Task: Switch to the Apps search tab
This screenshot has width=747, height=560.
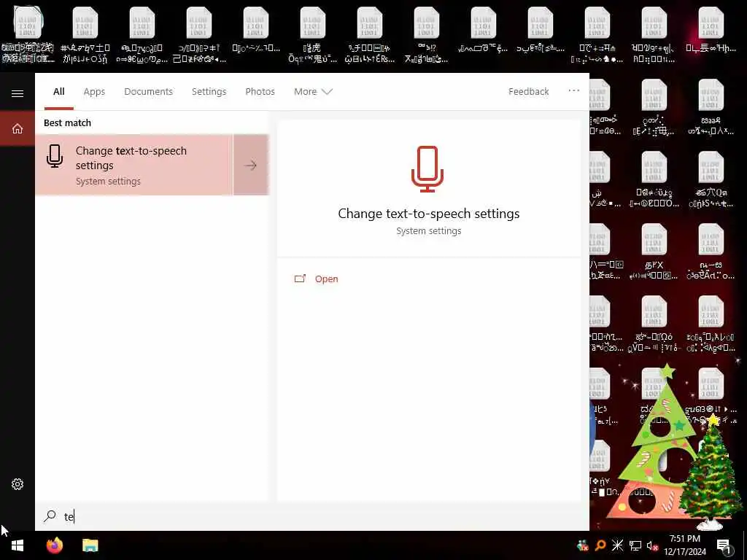Action: [94, 91]
